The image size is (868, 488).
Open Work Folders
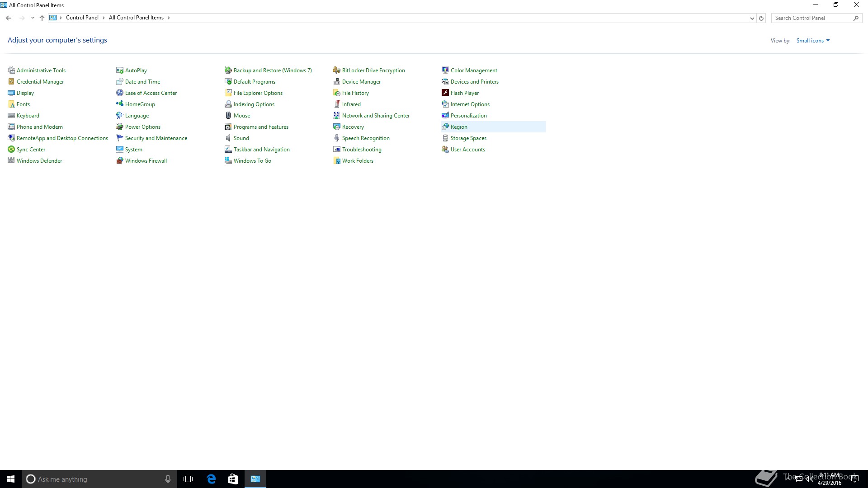pos(358,161)
